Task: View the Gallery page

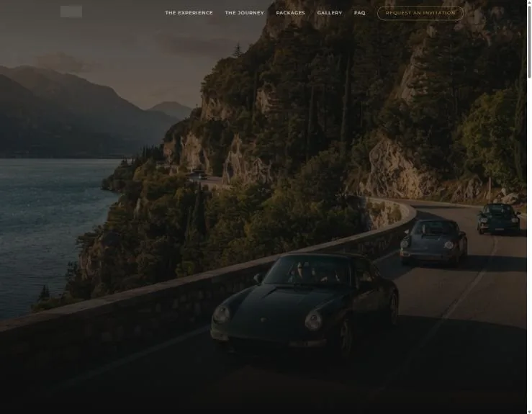Action: click(330, 13)
